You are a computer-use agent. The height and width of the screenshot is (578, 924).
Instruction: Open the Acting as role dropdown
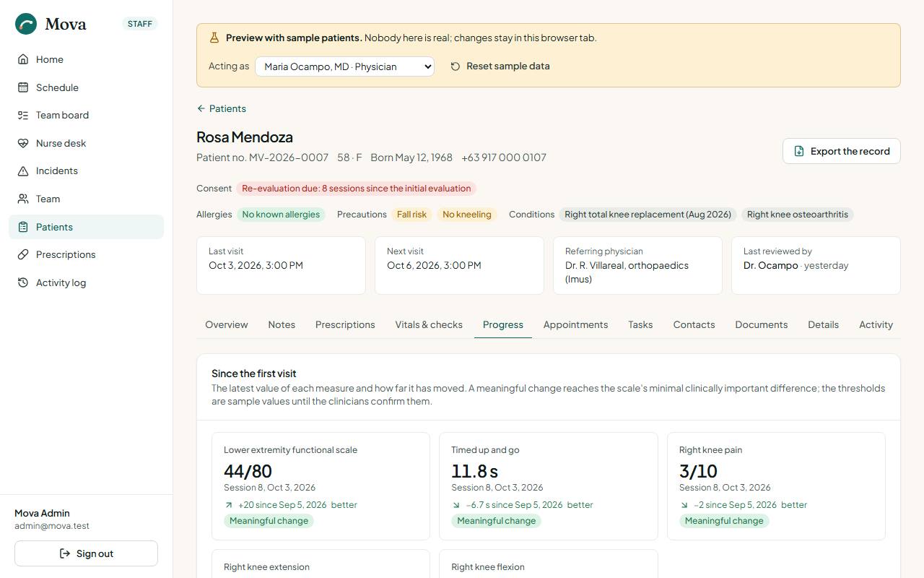[344, 66]
